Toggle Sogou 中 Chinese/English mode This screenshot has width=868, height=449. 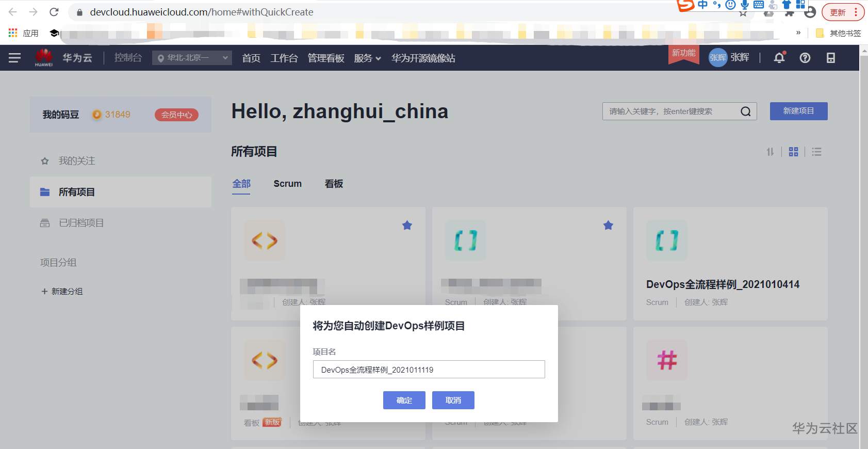click(703, 5)
